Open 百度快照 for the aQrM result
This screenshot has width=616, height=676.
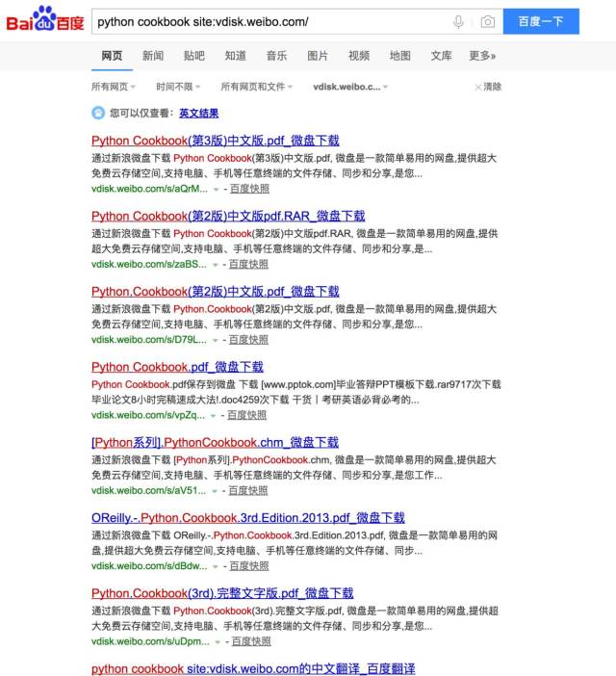click(249, 189)
